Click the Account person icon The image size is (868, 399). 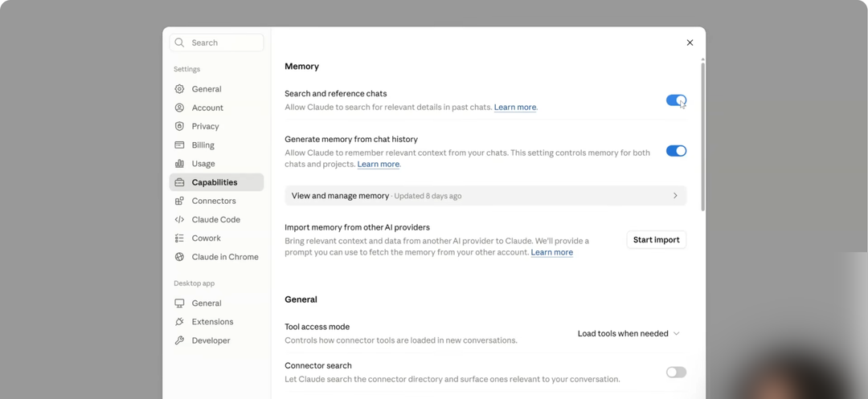(179, 108)
